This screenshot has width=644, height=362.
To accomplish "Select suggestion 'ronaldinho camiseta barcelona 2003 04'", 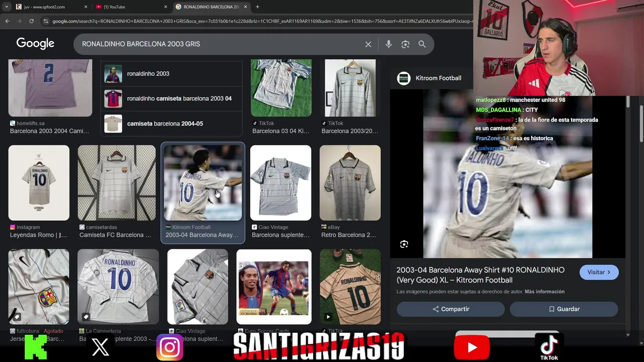I will click(x=172, y=99).
